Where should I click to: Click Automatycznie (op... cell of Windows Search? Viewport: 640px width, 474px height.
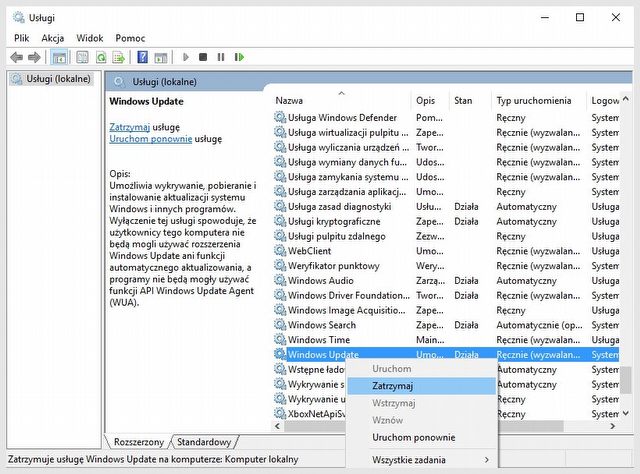coord(539,325)
